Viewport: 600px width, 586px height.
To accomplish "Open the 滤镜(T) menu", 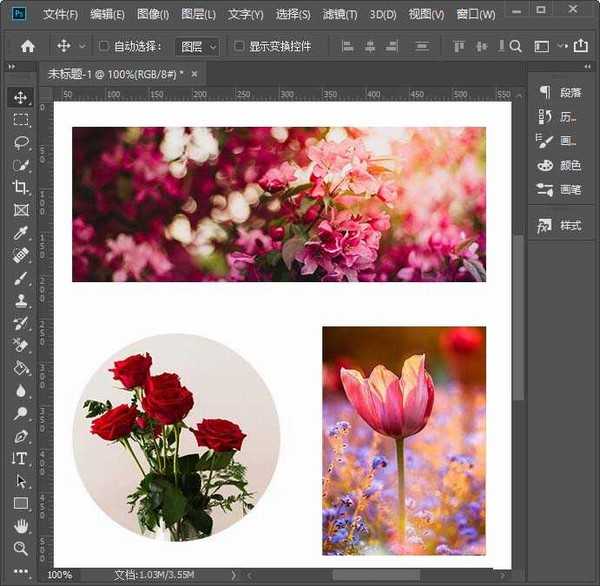I will pos(339,15).
